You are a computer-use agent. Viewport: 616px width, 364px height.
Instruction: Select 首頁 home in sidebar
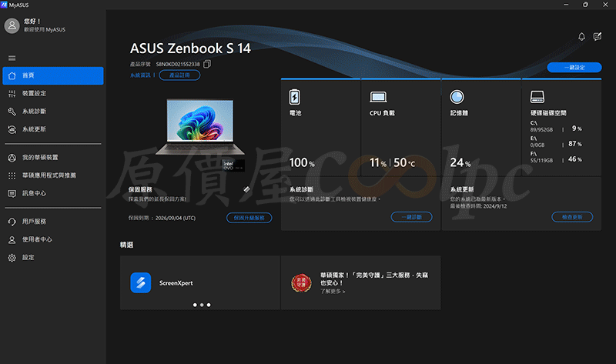[53, 75]
